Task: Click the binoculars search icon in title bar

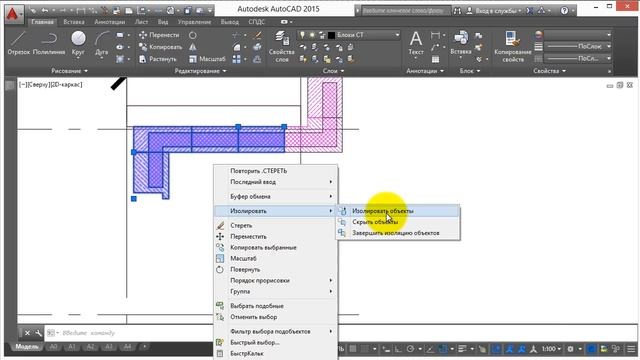Action: coord(458,11)
